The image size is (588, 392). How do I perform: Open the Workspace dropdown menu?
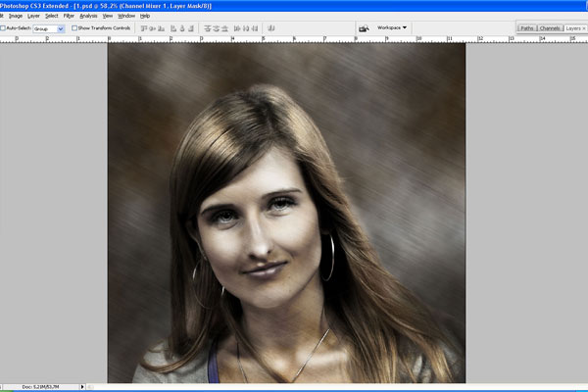coord(393,27)
